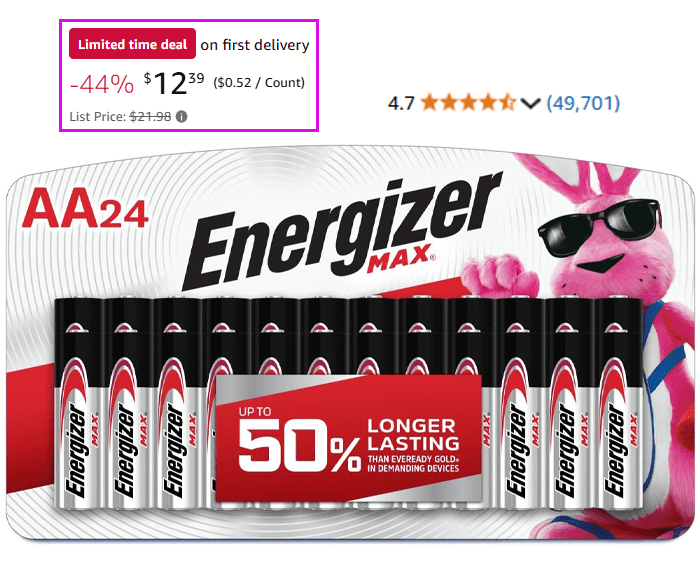This screenshot has width=700, height=574.
Task: Click the Limited time deal badge
Action: [x=132, y=44]
